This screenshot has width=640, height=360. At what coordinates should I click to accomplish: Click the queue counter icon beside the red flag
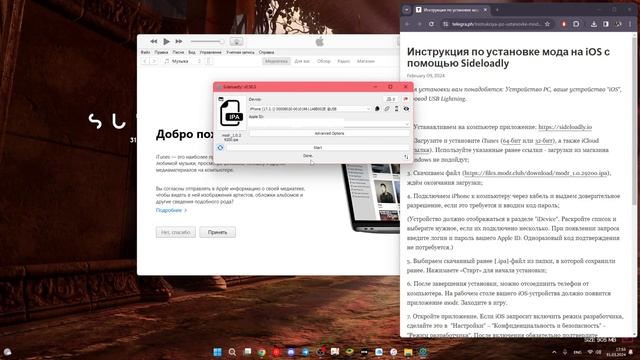pos(391,99)
